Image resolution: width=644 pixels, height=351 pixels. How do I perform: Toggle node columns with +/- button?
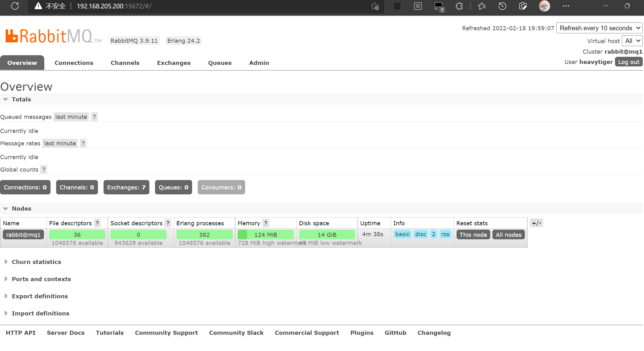(x=536, y=223)
